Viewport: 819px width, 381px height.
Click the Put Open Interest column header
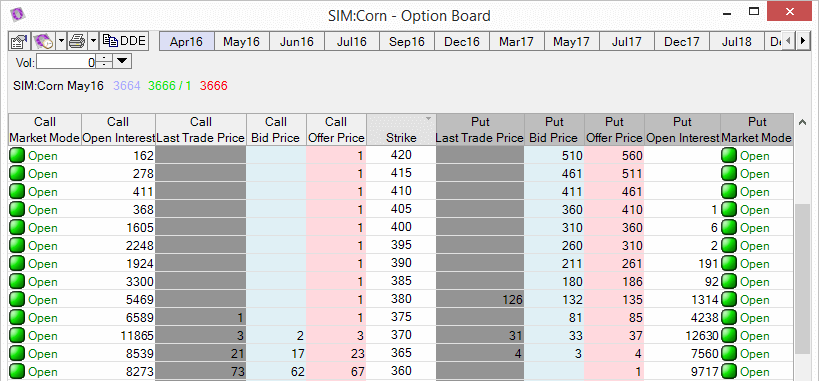pos(682,130)
